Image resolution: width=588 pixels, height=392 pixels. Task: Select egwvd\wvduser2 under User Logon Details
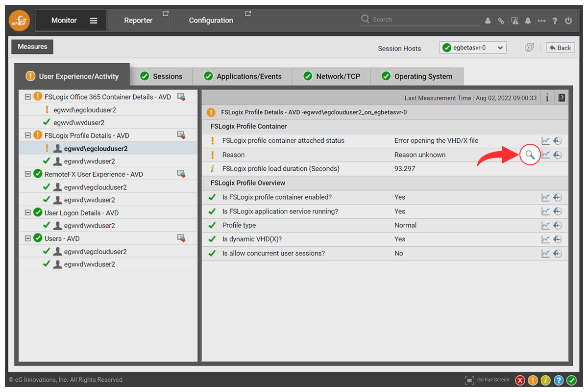[x=90, y=226]
